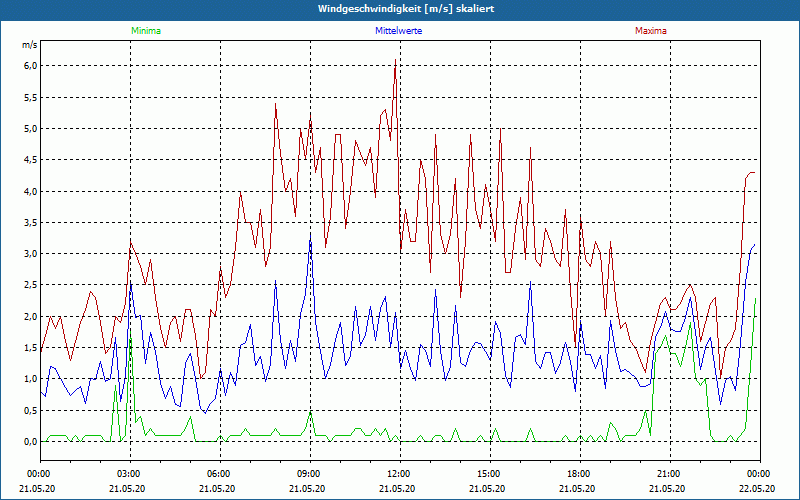
Task: Select the 5,5 y-axis tick label
Action: (x=29, y=97)
